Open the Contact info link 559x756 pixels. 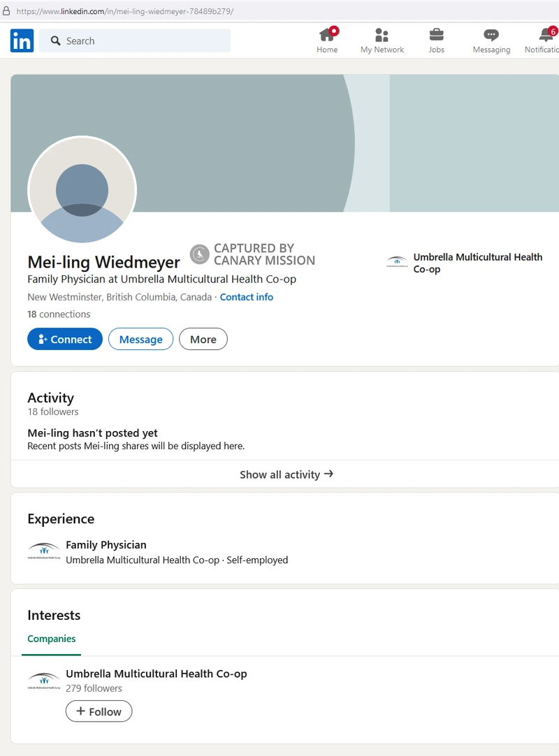[247, 297]
